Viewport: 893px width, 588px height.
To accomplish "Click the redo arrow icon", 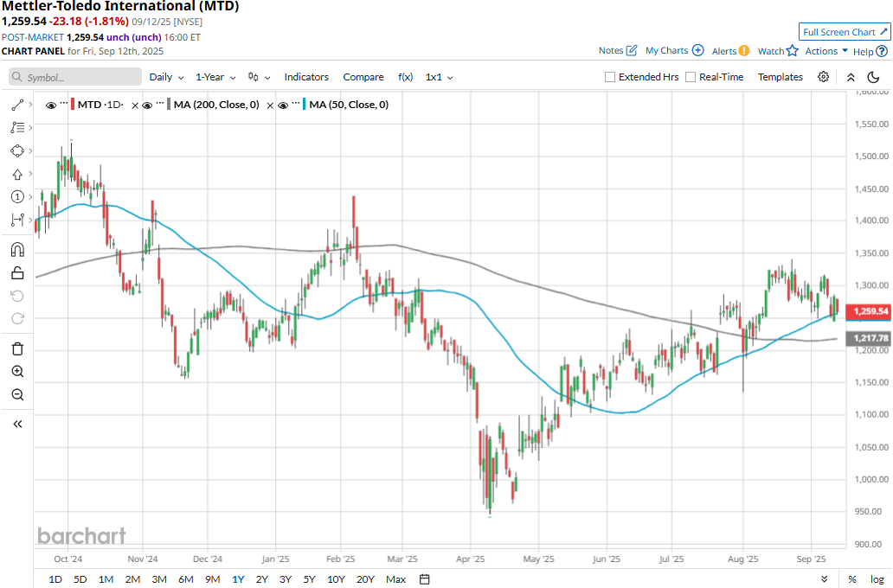I will pyautogui.click(x=17, y=319).
